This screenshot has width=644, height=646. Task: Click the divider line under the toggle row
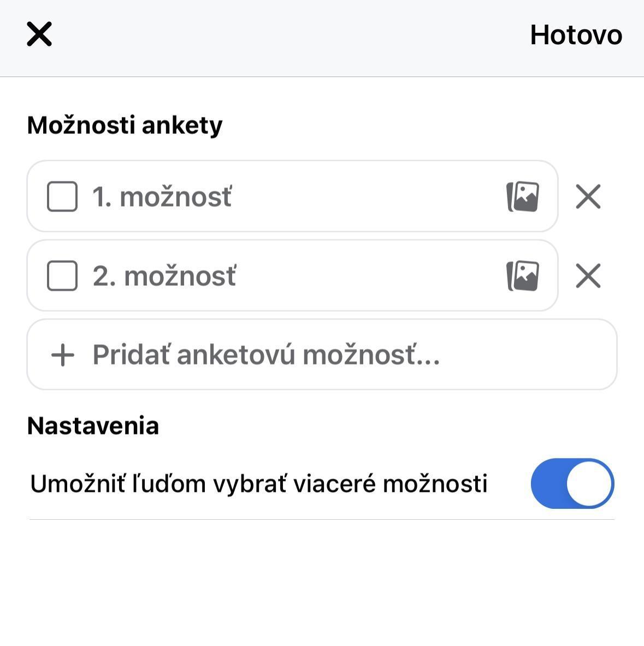322,519
